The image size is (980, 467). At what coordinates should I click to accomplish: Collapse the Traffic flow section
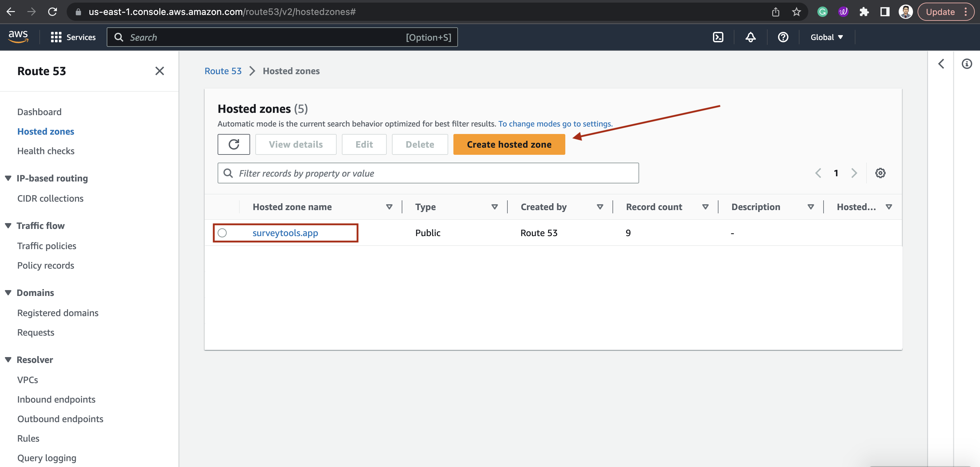point(8,226)
